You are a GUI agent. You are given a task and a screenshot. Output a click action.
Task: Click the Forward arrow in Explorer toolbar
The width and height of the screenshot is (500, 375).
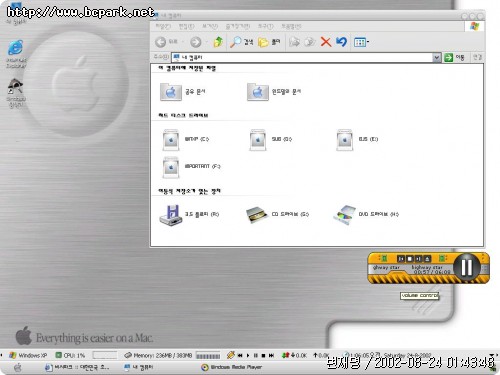(x=196, y=42)
